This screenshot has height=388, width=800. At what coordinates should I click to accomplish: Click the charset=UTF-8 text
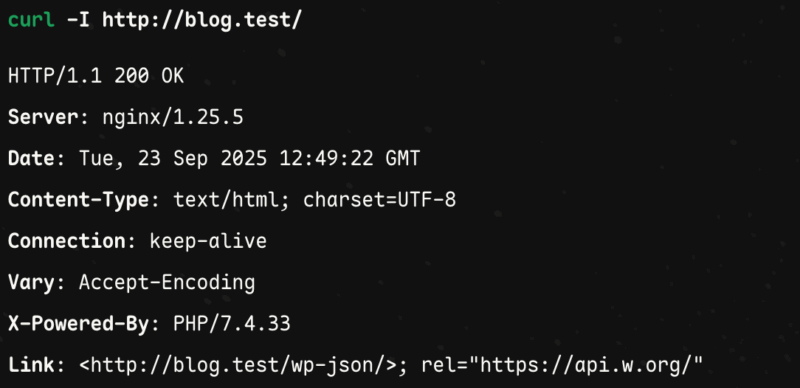point(380,200)
